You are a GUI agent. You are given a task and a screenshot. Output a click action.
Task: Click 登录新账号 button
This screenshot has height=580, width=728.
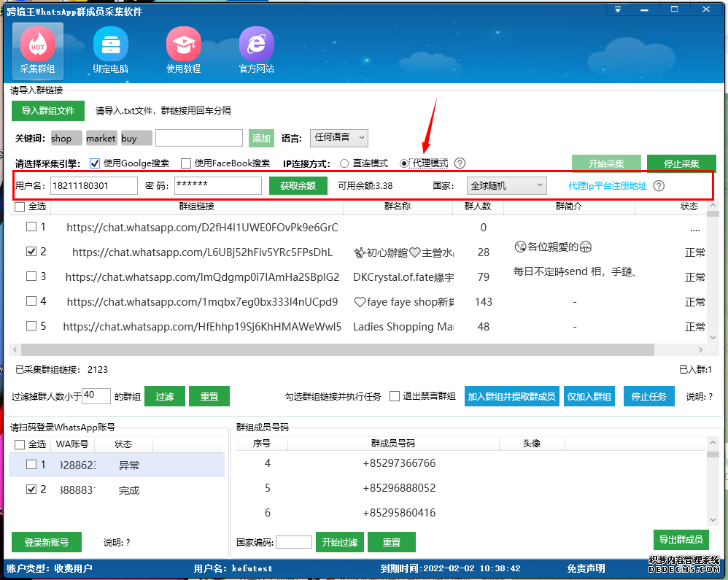(47, 542)
